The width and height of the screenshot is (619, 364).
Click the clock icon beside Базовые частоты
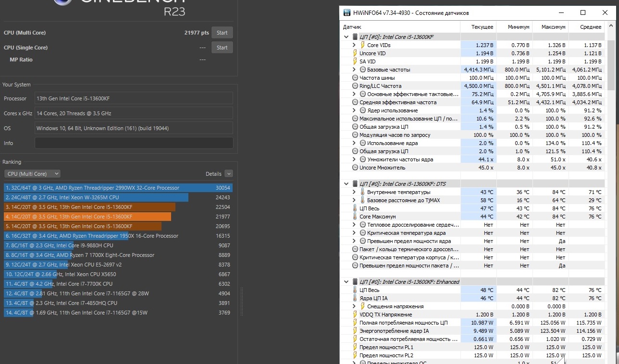[363, 70]
